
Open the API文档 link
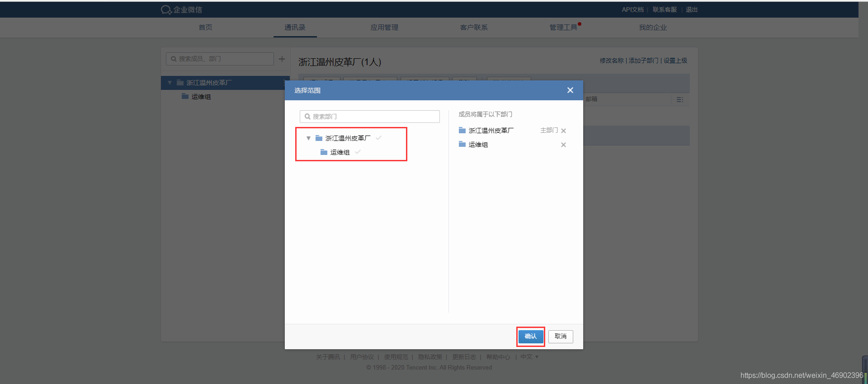(632, 9)
